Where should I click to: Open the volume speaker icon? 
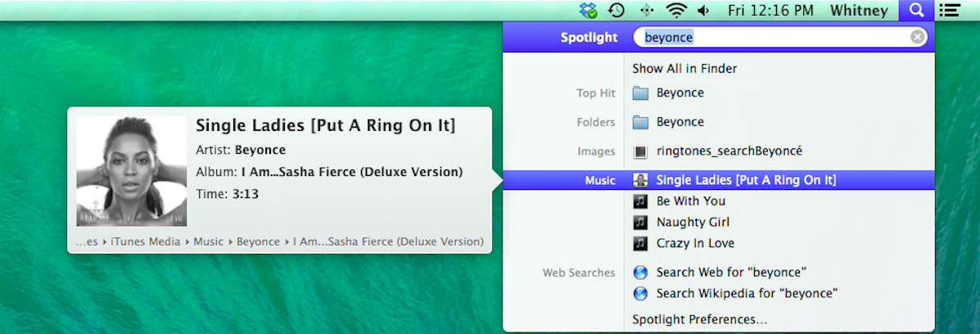(x=703, y=11)
